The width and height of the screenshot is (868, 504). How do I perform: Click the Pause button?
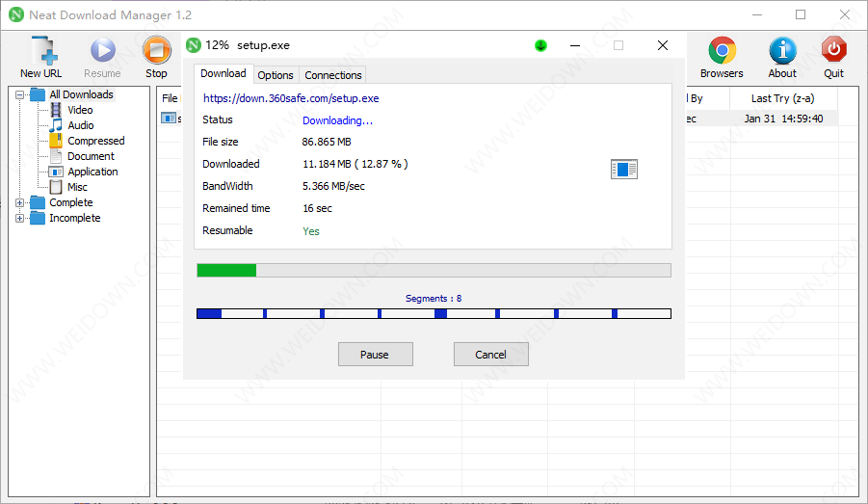[376, 355]
